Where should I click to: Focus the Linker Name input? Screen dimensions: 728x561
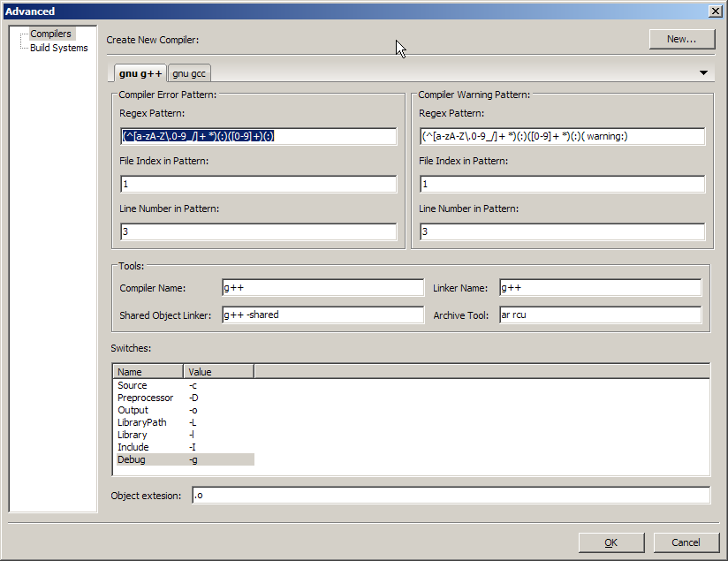[600, 288]
